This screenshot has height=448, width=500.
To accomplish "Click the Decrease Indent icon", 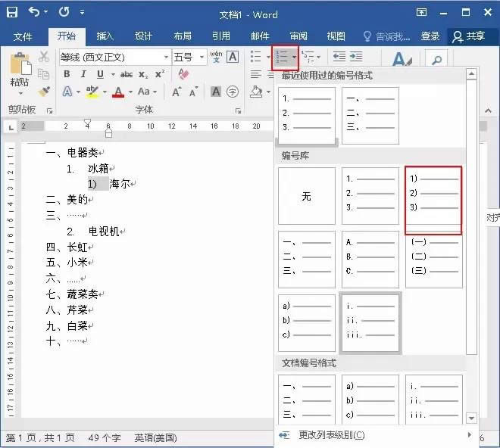I will coord(339,57).
